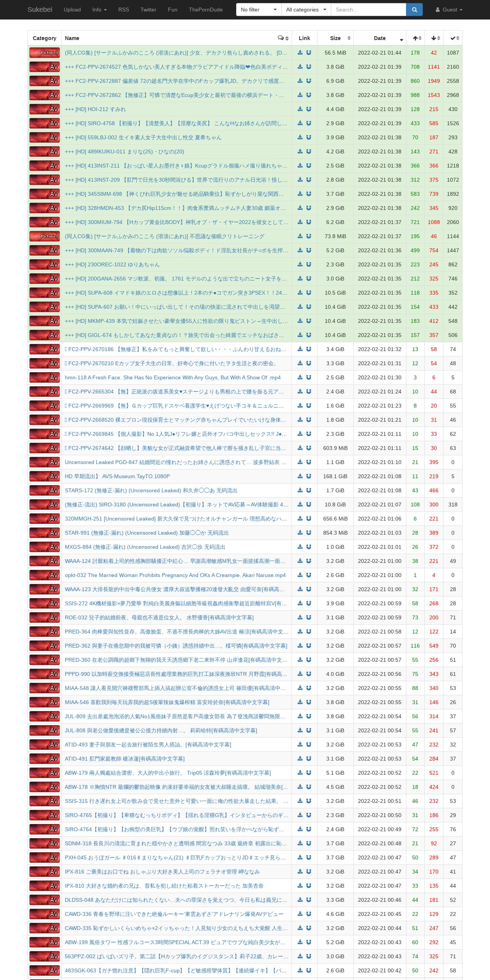Open the IPX-816 title link

click(x=162, y=872)
